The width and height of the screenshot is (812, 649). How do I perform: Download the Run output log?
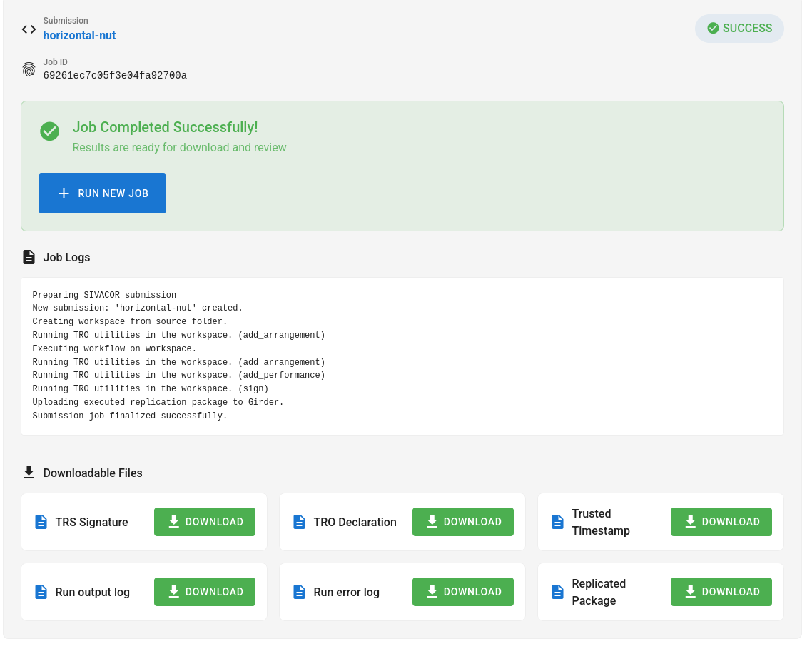coord(205,592)
